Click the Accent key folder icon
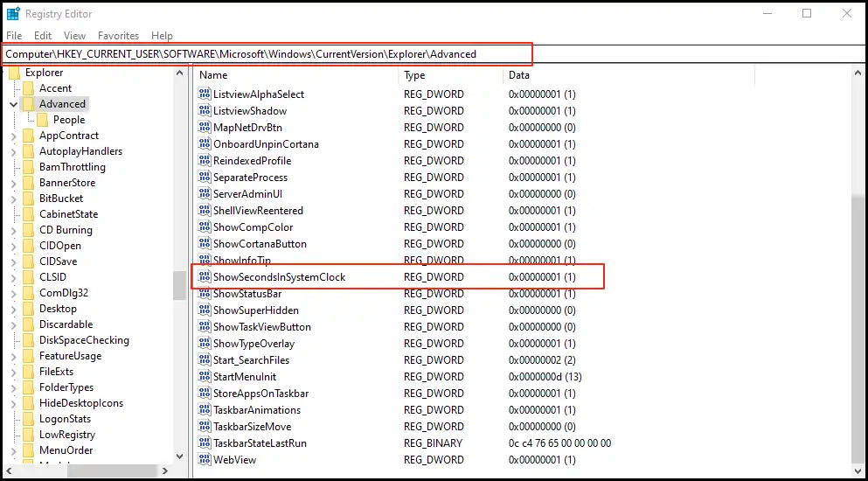The height and width of the screenshot is (481, 868). (28, 88)
